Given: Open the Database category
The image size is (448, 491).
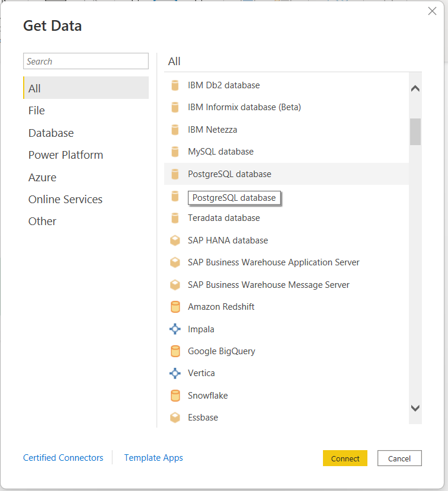Looking at the screenshot, I should (x=51, y=133).
